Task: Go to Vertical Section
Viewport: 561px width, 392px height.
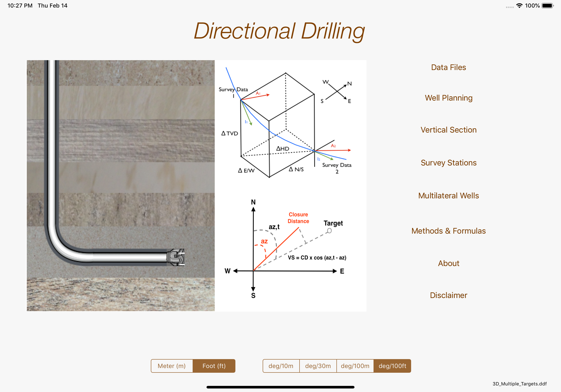Action: pos(448,130)
